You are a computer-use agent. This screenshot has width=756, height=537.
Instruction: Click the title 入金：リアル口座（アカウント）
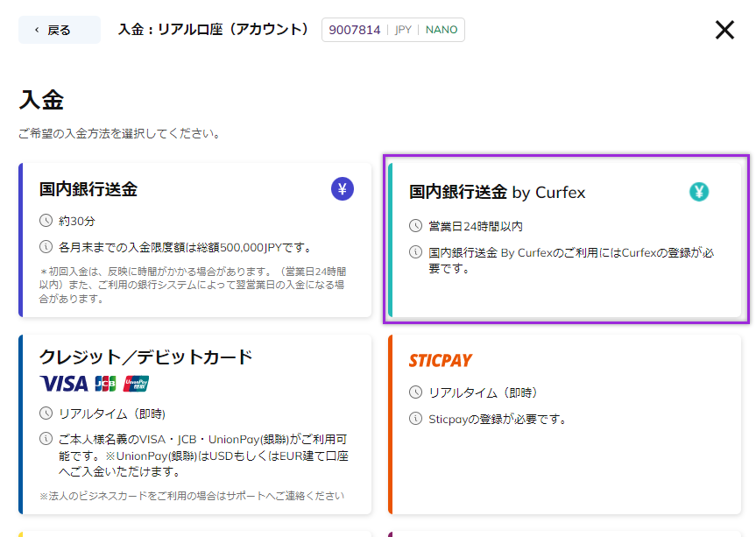pyautogui.click(x=213, y=30)
